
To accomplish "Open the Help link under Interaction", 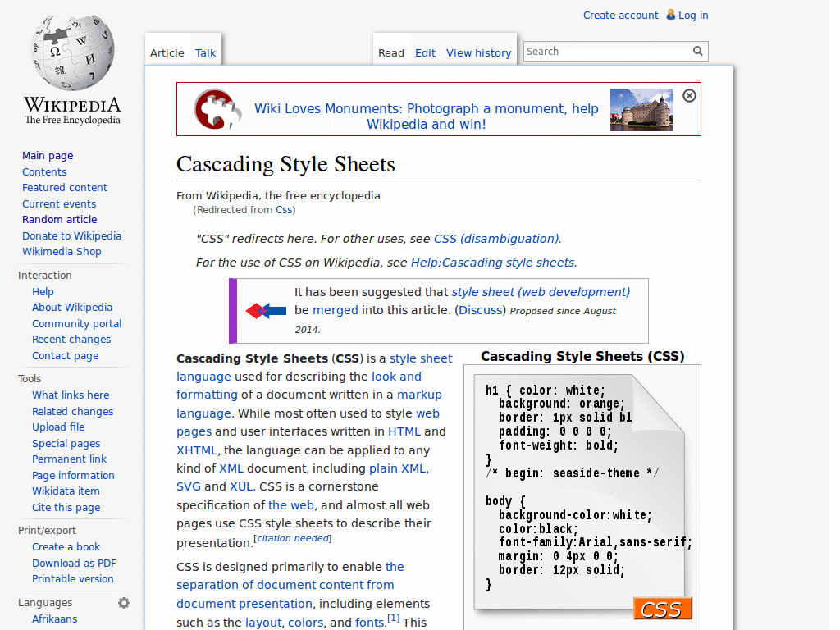I will [43, 292].
